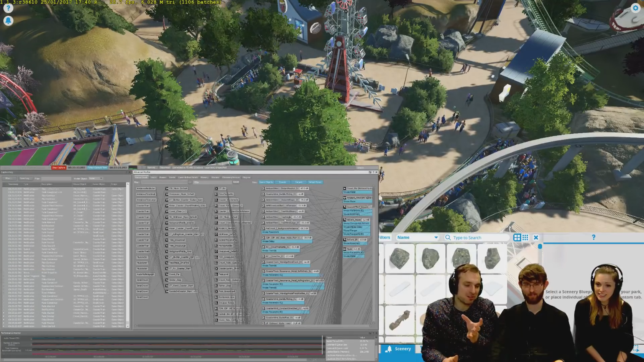Click the Tree_GroupSmall event icon

coord(167,240)
